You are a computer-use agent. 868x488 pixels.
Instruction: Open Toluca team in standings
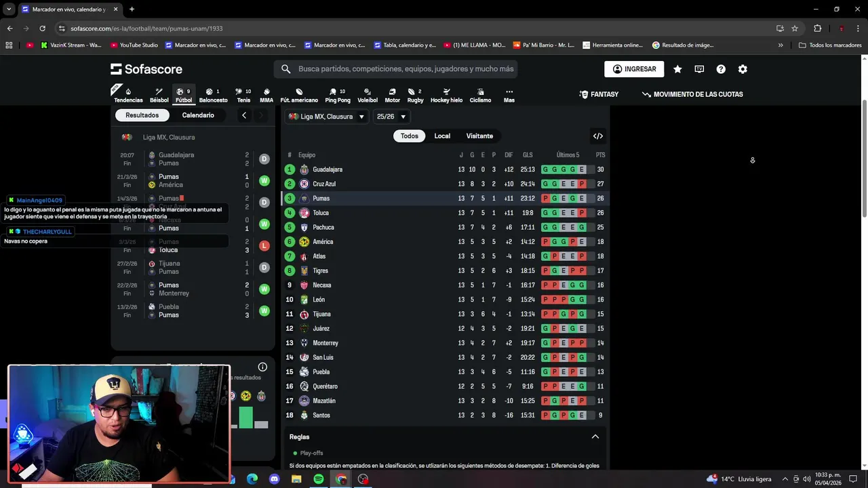click(321, 213)
